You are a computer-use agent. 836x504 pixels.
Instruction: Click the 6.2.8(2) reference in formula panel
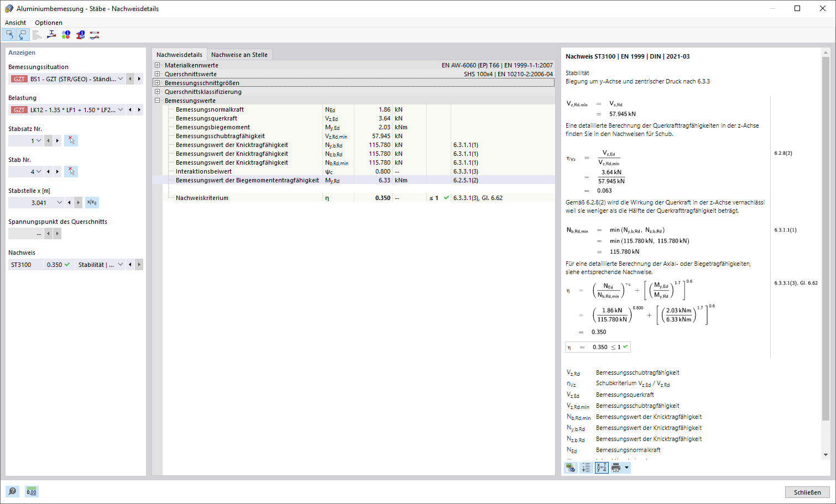click(x=783, y=153)
